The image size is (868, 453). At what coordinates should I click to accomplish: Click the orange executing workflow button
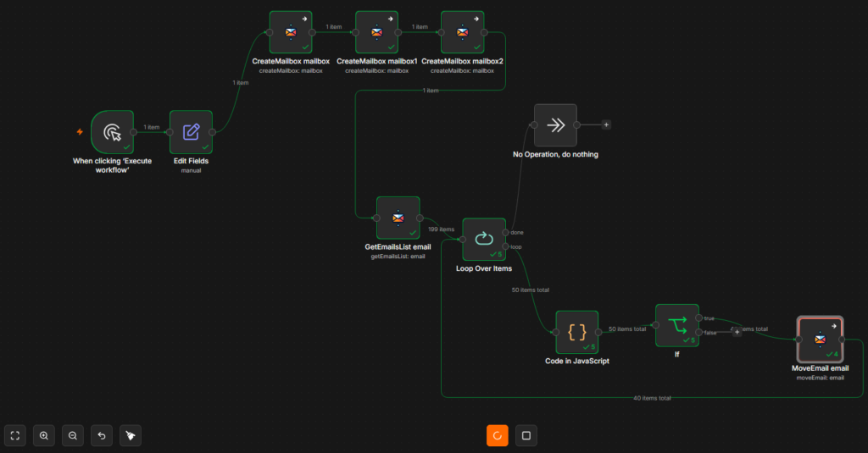(x=497, y=435)
